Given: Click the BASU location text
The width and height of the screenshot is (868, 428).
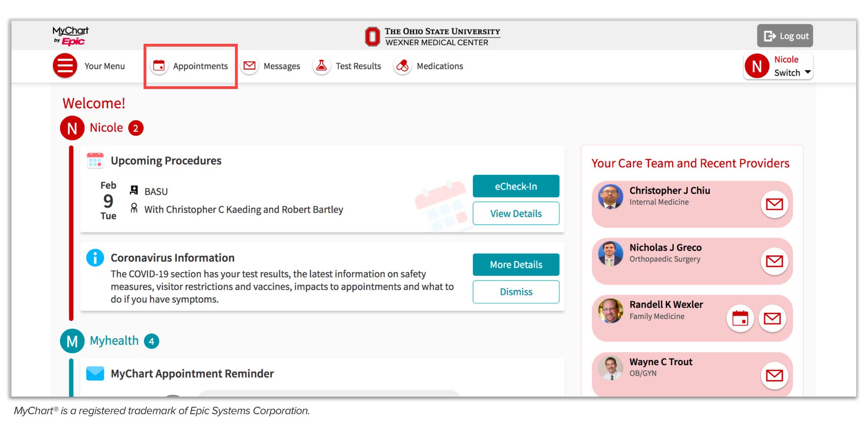Looking at the screenshot, I should [x=156, y=191].
